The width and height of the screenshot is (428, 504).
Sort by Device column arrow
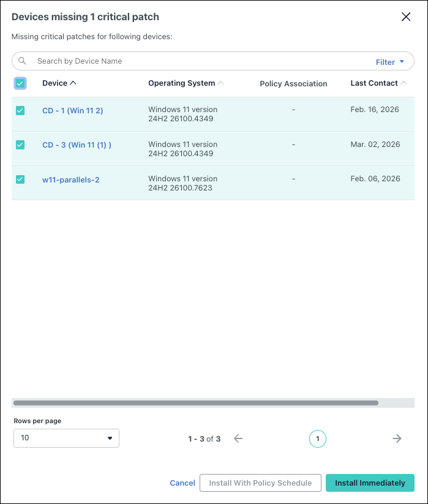pos(73,83)
